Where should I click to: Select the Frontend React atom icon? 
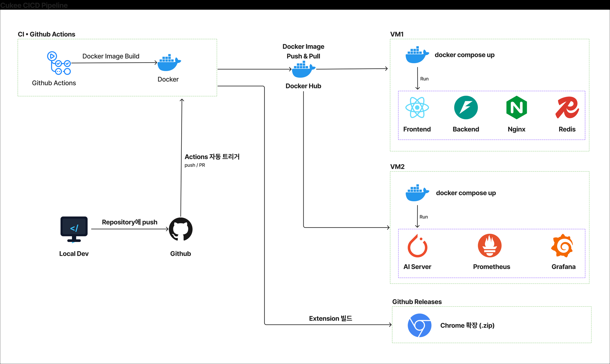[x=417, y=107]
